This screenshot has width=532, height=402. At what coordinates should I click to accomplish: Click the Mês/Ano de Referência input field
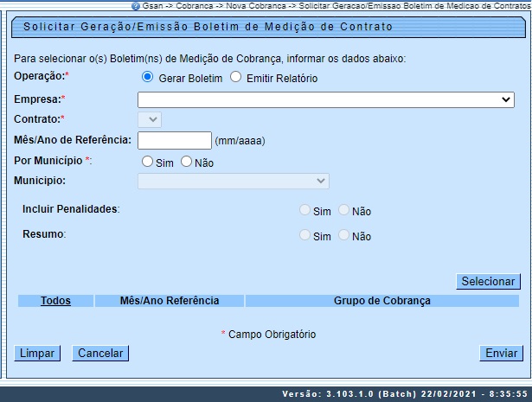(175, 140)
